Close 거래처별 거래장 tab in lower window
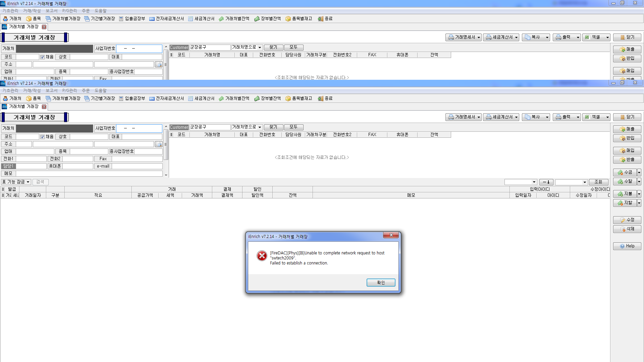 tap(44, 107)
